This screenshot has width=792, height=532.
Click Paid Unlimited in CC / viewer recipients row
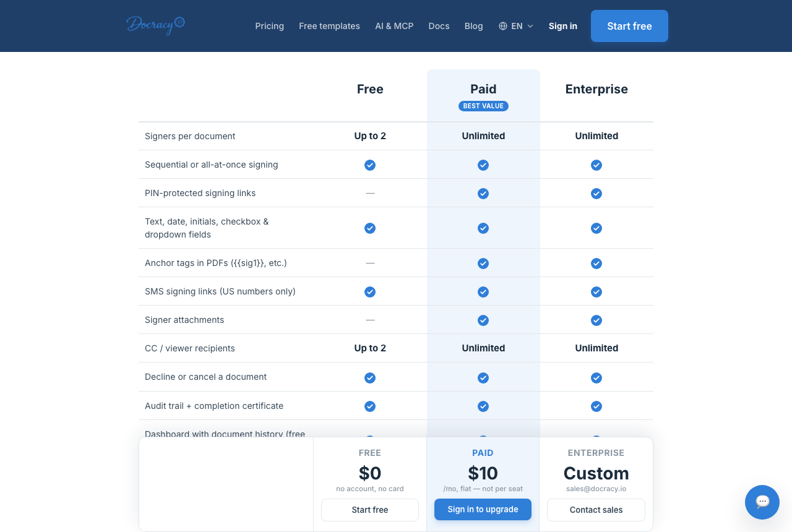(483, 348)
